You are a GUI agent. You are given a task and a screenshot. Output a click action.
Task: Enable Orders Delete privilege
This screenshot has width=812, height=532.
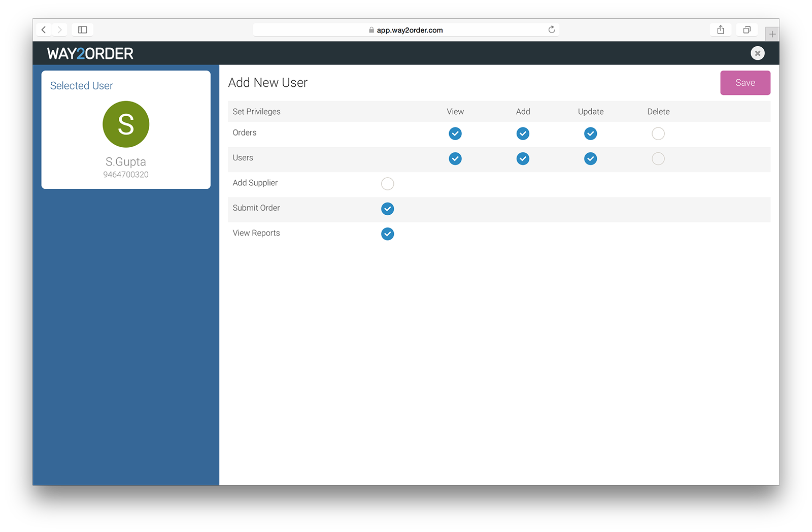pos(658,134)
